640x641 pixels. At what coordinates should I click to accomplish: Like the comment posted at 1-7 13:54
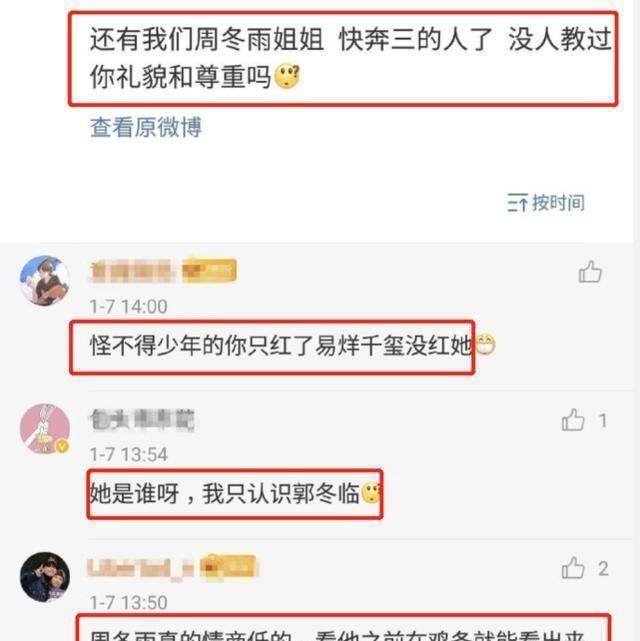573,420
